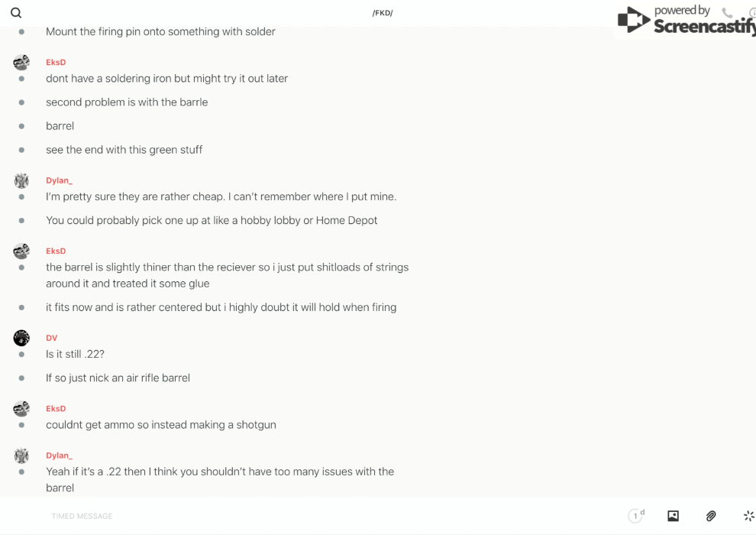
Task: Click the /FKD/ conversation title
Action: tap(383, 13)
